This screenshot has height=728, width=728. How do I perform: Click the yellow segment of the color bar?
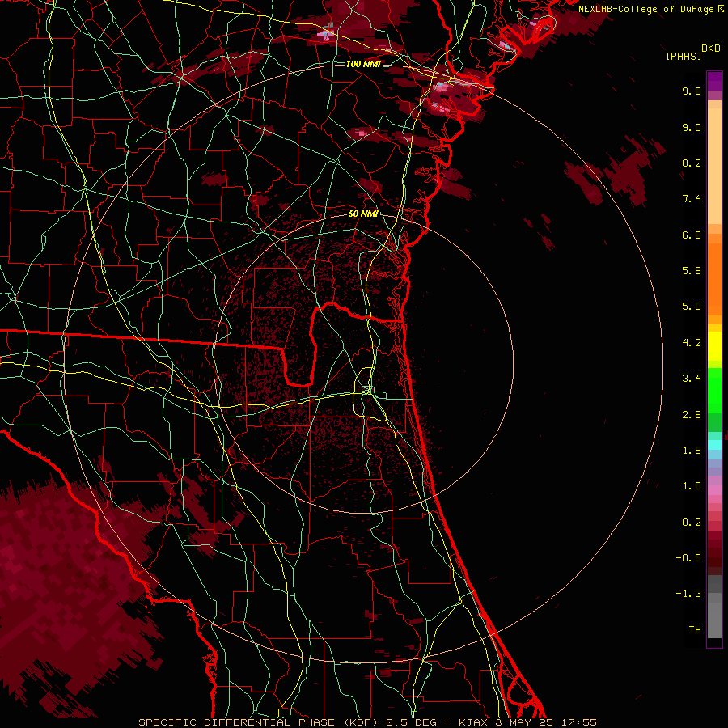[x=714, y=346]
